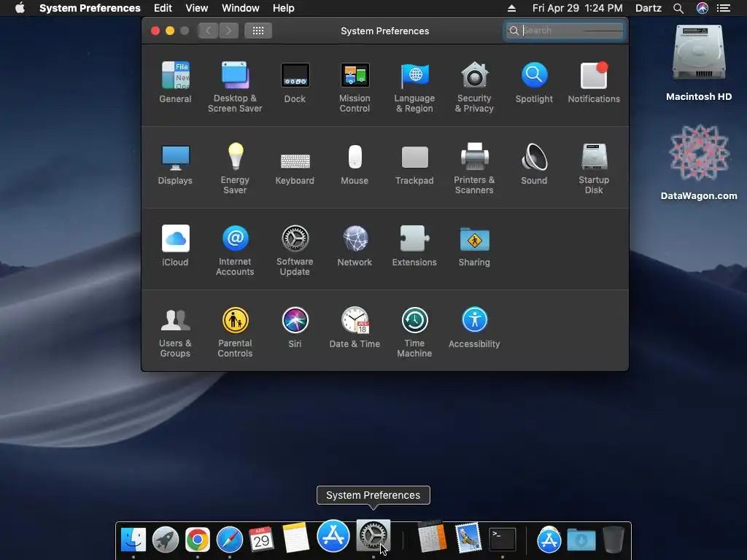
Task: Open the General preference pane
Action: point(175,82)
